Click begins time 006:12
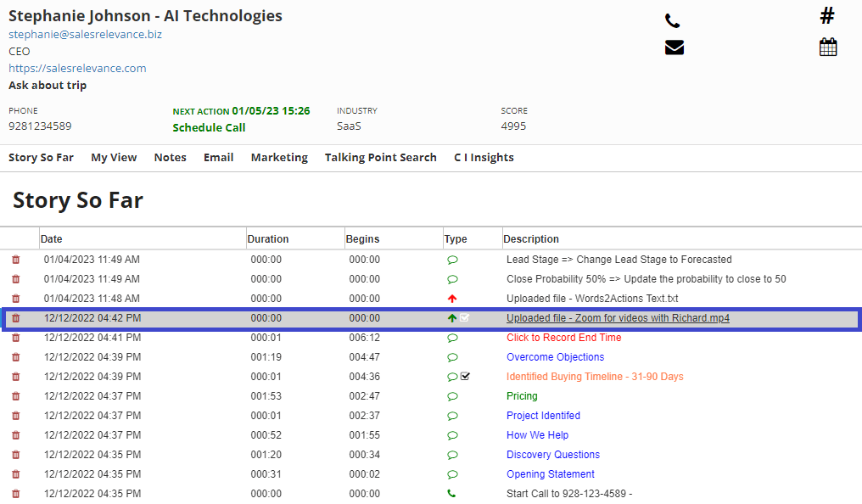Image resolution: width=862 pixels, height=504 pixels. (x=365, y=338)
